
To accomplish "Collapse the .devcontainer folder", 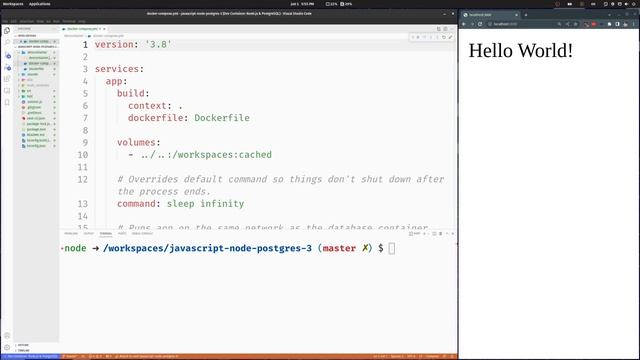I will (36, 52).
